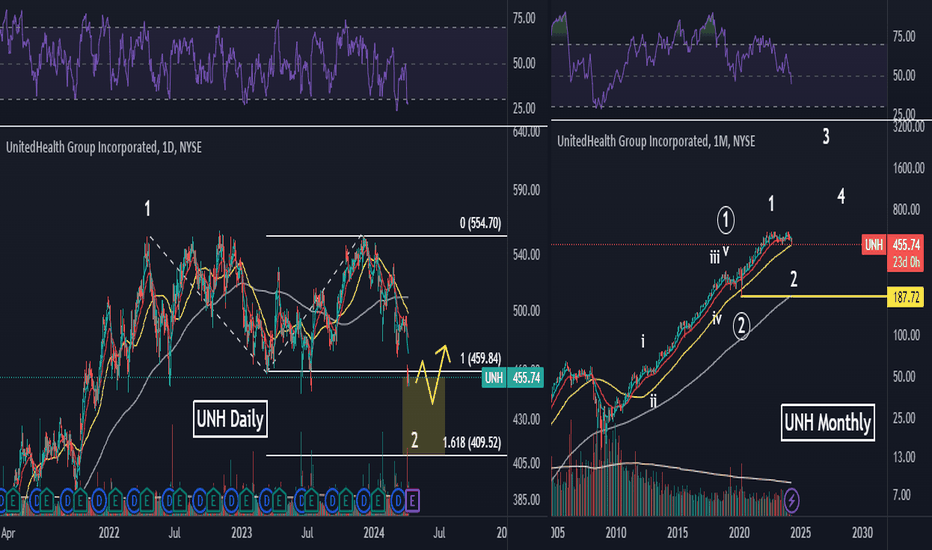Click the 1600.00 value on monthly price scale
Screen dimensions: 932x550
908,168
